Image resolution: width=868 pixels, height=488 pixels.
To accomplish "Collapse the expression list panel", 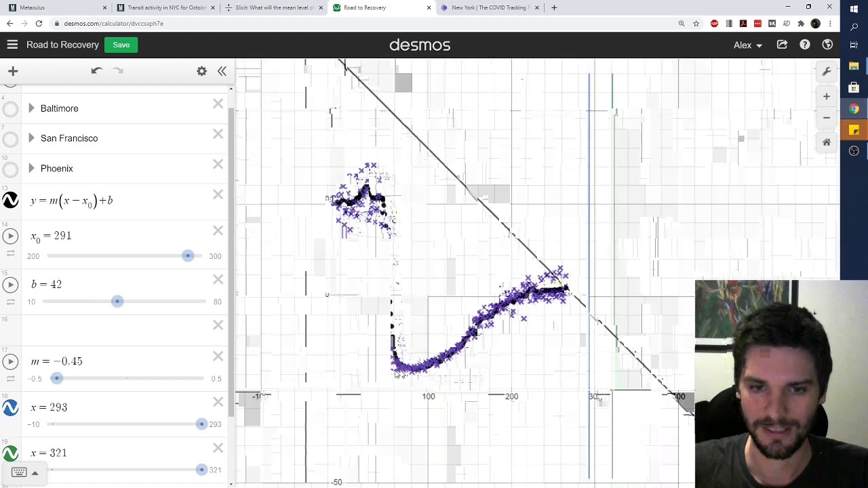I will pyautogui.click(x=222, y=70).
